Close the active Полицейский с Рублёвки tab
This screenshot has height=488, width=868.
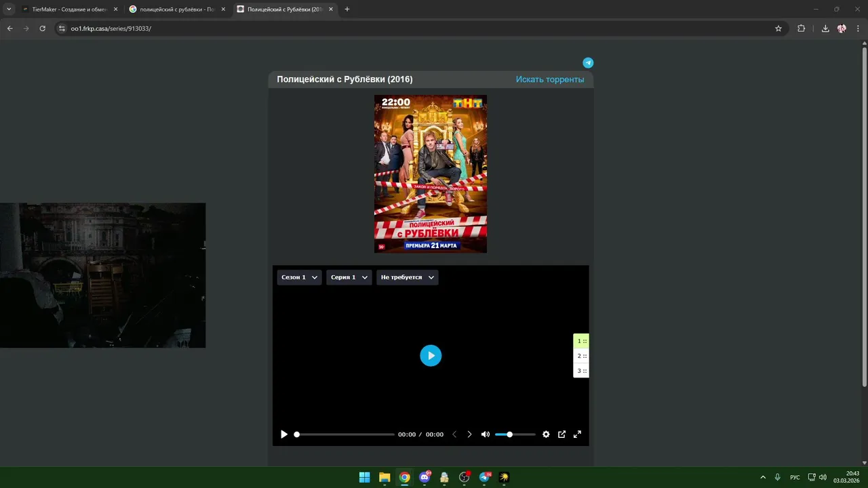click(x=331, y=9)
